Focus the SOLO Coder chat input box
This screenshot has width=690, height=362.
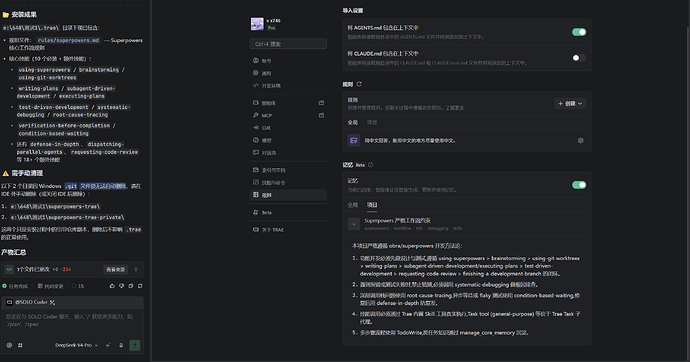pos(72,320)
